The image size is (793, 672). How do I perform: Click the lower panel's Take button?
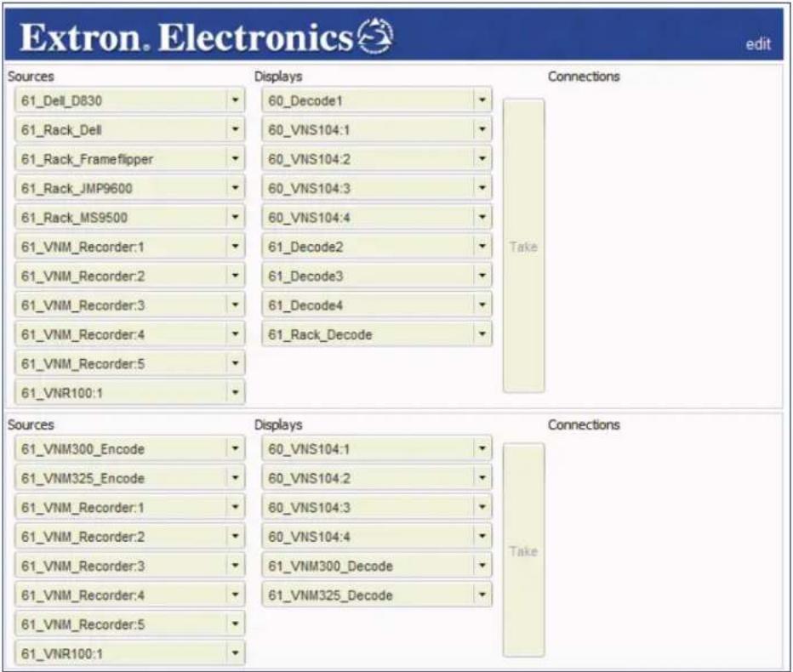tap(523, 550)
